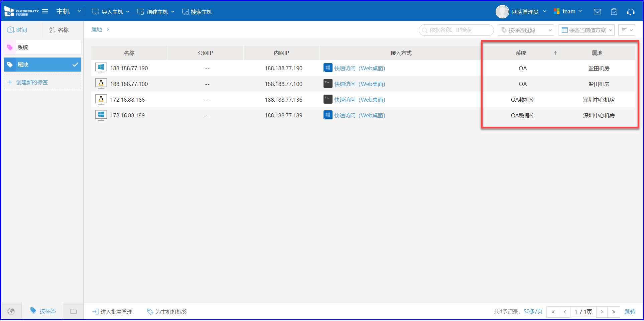Open the mail envelope icon

pyautogui.click(x=597, y=12)
